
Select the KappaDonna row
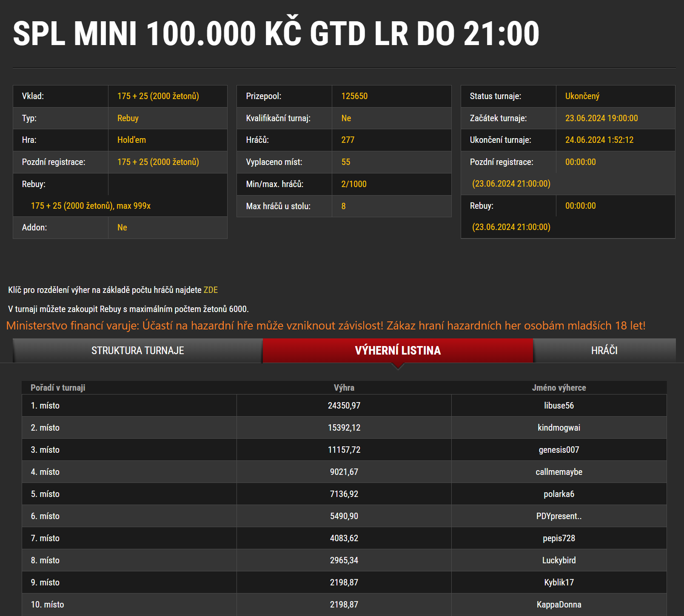point(559,604)
